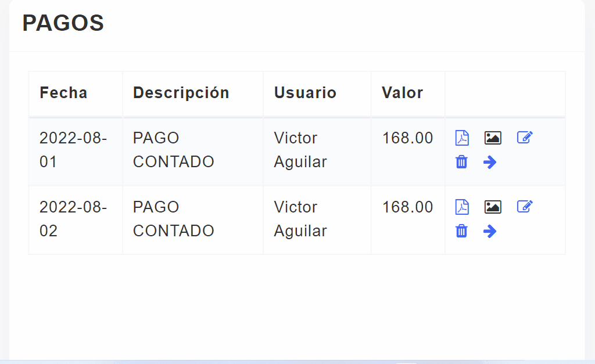
Task: Open PDF for the 2022-08-01 payment
Action: point(462,138)
